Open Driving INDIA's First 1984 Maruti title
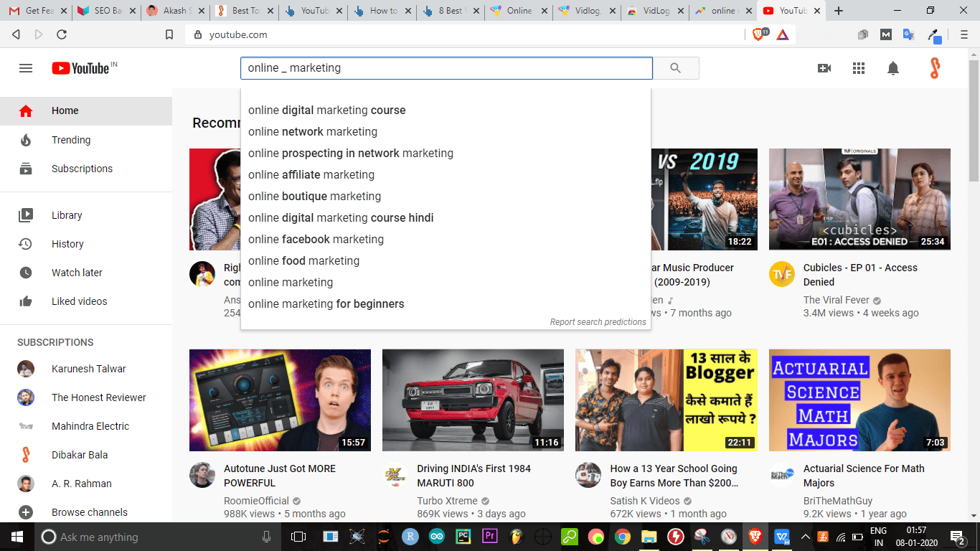This screenshot has width=980, height=551. [473, 476]
